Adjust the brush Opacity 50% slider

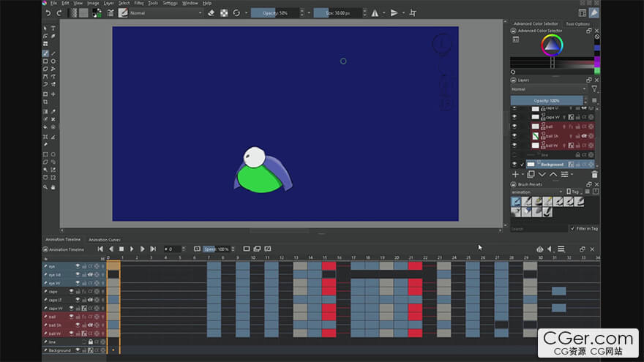[274, 13]
